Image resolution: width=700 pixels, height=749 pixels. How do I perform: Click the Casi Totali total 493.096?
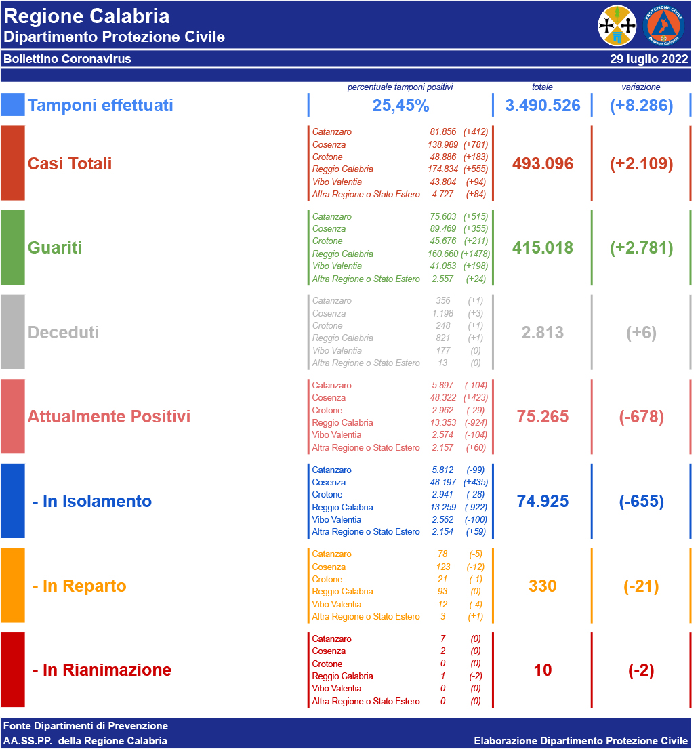(543, 164)
